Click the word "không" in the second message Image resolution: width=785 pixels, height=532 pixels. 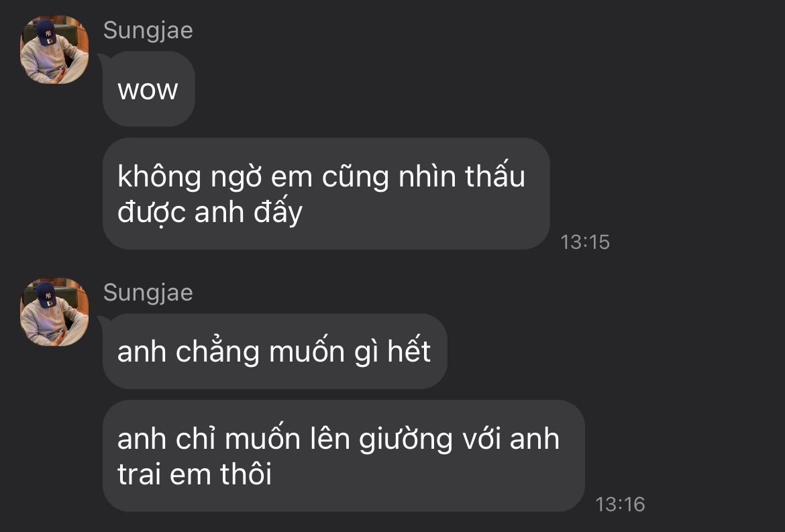click(x=159, y=177)
